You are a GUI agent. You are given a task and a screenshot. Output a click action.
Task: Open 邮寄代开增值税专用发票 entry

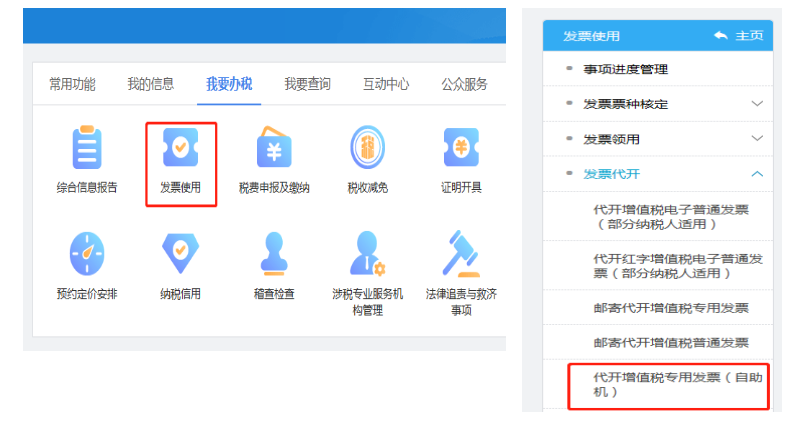(671, 308)
